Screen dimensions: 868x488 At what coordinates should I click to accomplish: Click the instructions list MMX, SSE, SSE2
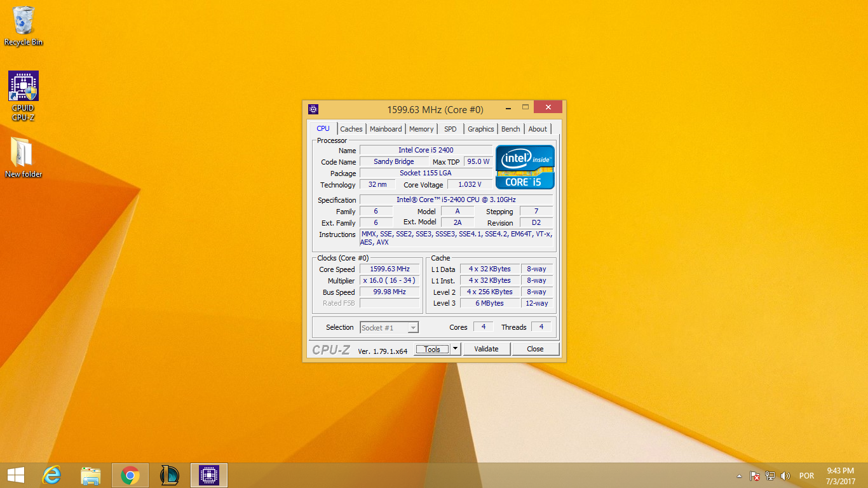(x=456, y=238)
